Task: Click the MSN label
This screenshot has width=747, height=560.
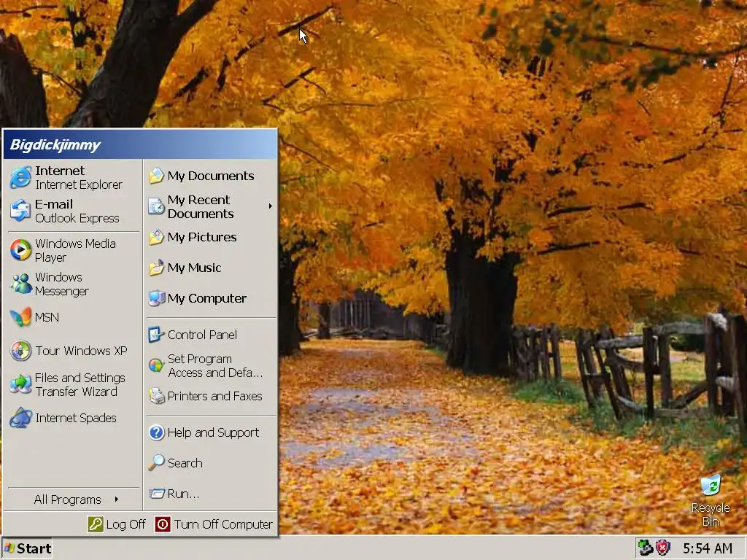Action: 47,317
